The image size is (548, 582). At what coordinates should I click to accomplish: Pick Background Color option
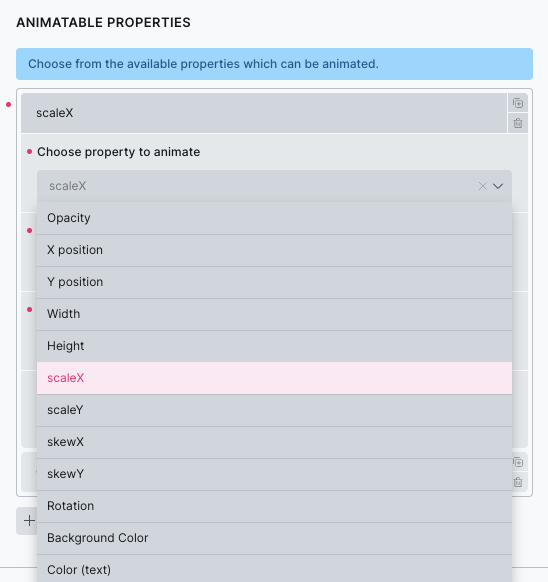(274, 538)
